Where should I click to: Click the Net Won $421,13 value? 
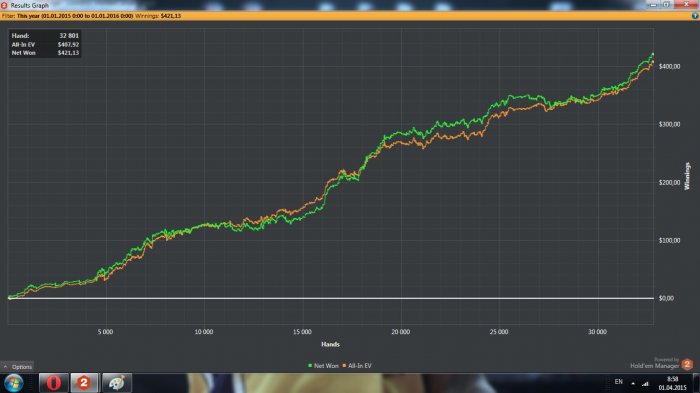click(x=68, y=53)
